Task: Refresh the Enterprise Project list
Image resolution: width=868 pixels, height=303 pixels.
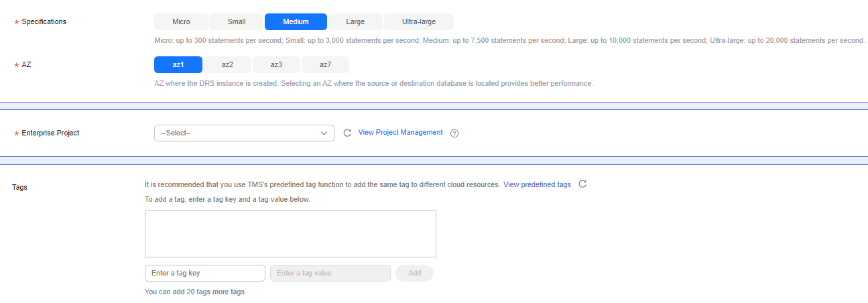Action: 347,133
